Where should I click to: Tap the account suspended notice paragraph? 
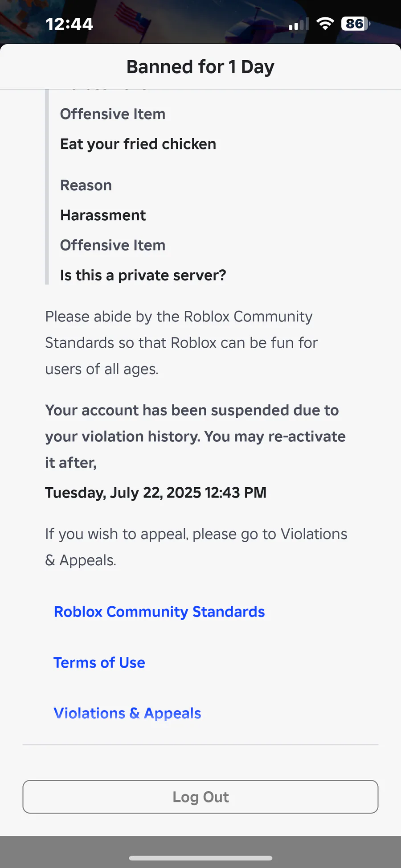point(195,436)
